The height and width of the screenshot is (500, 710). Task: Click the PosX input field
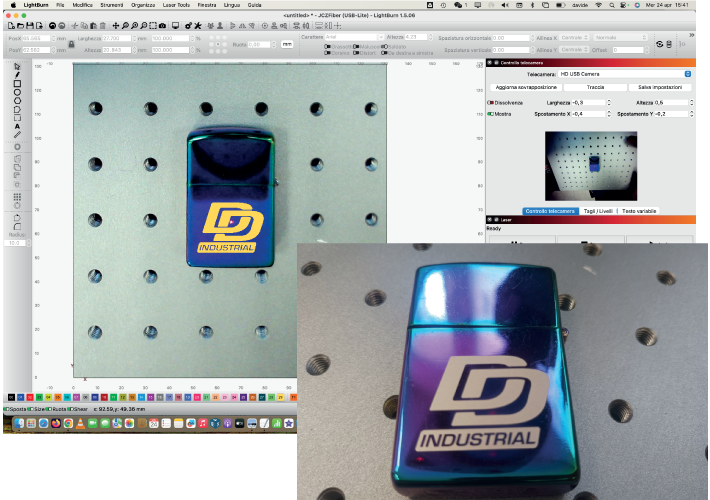click(x=36, y=38)
